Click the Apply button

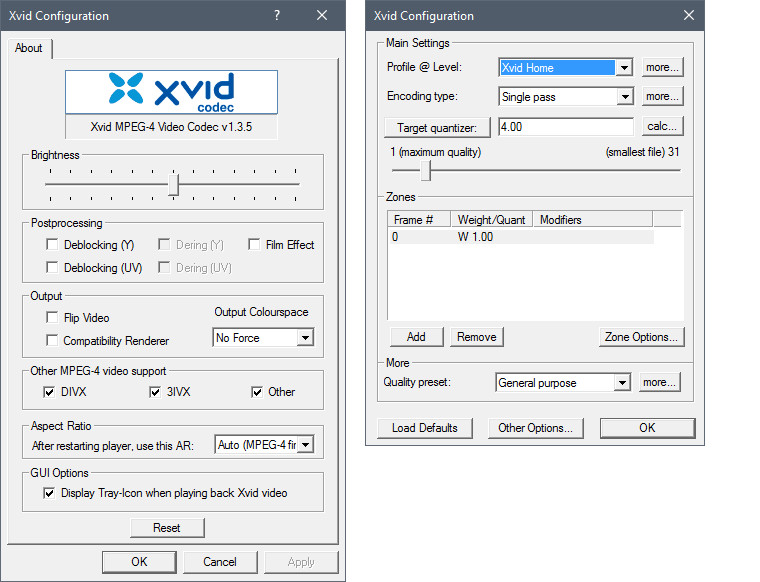[301, 562]
